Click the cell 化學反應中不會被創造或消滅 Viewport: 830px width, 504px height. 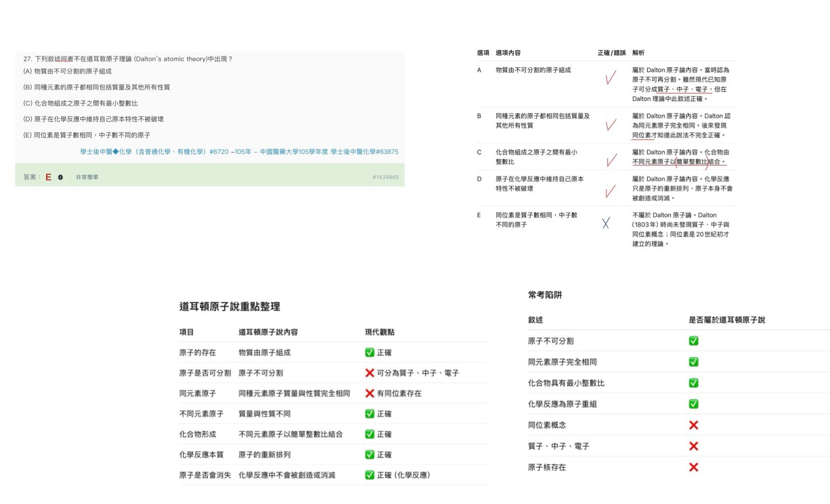click(287, 475)
